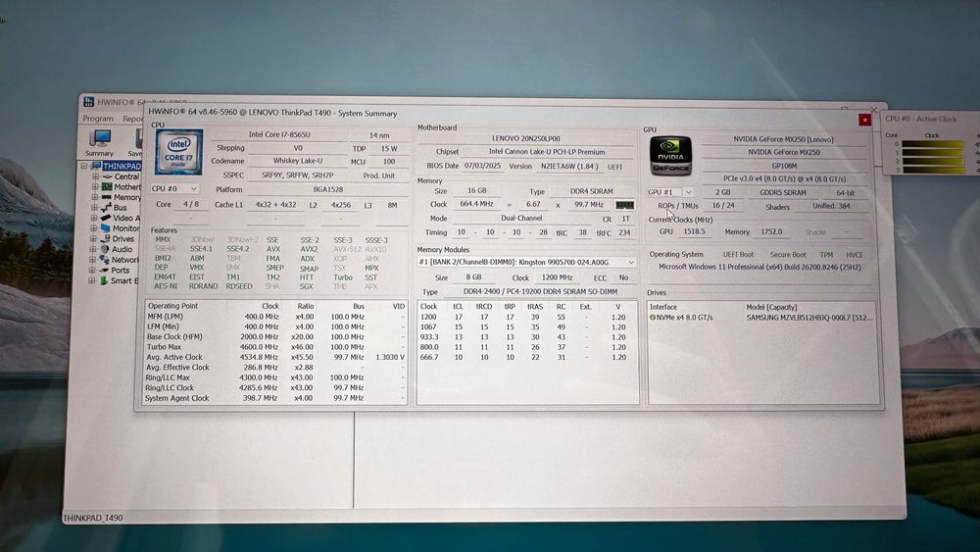Click the Intel Cannon Lake-U PCH-LP Premium chipset

point(547,152)
